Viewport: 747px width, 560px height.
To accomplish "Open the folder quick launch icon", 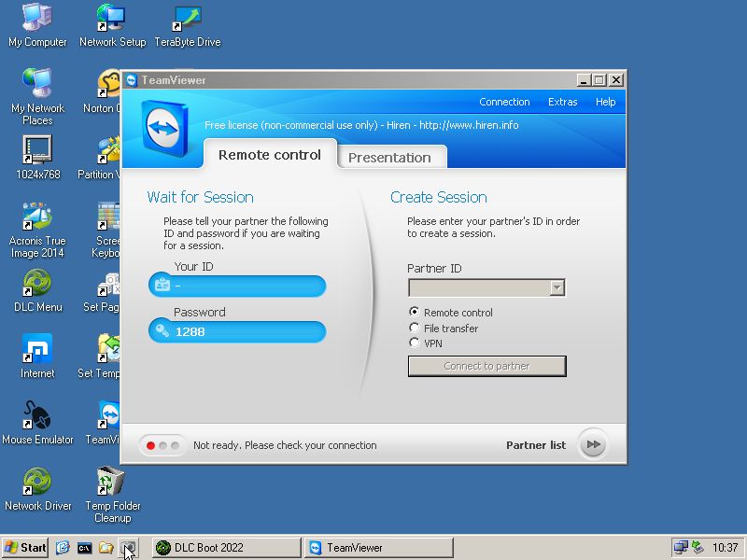I will (106, 548).
